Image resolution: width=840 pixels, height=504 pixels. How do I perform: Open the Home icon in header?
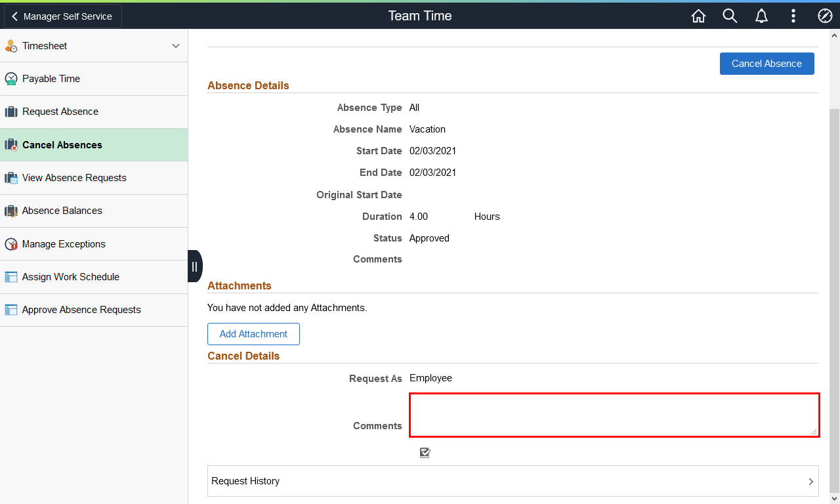point(698,16)
